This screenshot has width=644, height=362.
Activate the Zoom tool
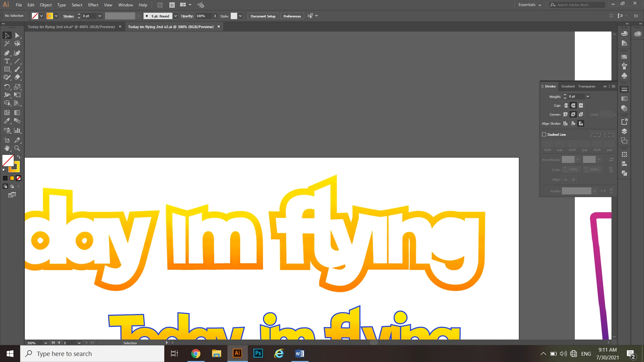[17, 148]
